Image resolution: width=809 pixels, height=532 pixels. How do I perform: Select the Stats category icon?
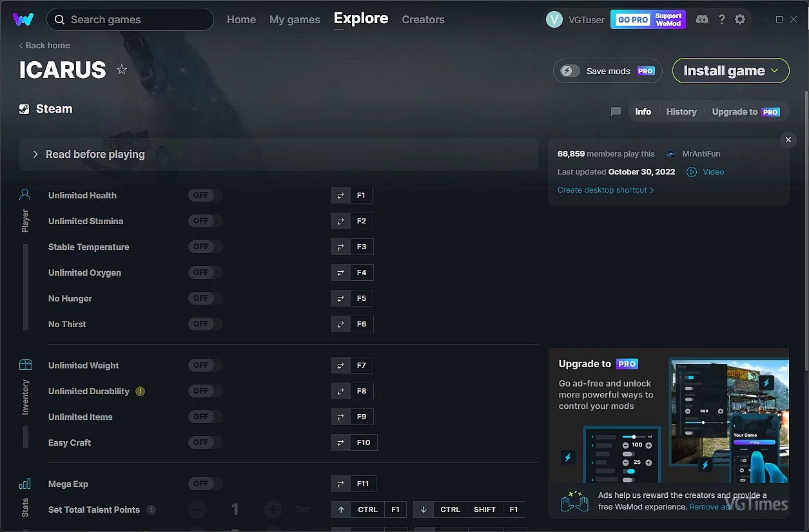point(25,484)
